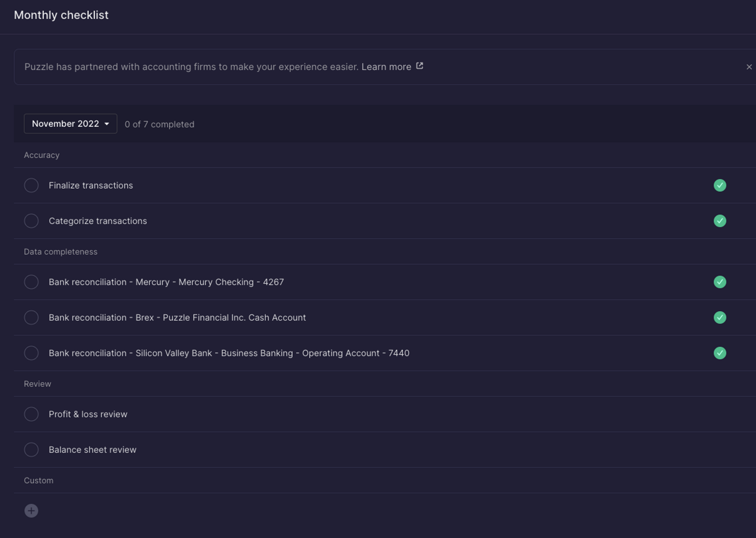Viewport: 756px width, 538px height.
Task: Open Finalize transactions task text
Action: (91, 185)
